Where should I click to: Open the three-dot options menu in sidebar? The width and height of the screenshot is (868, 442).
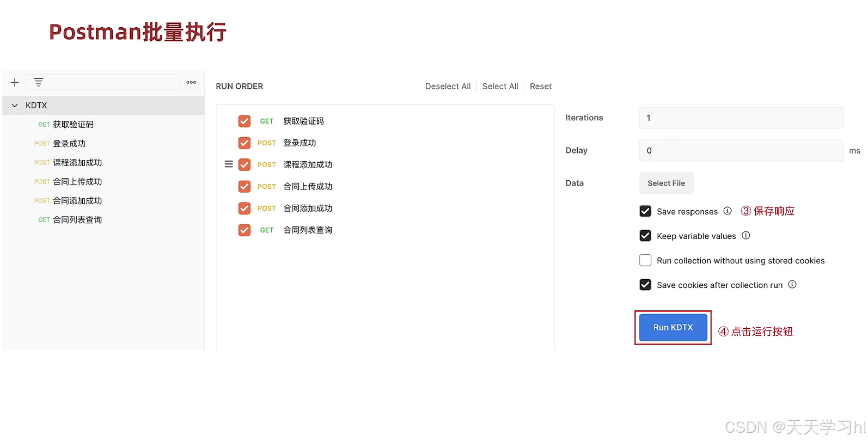[x=191, y=82]
